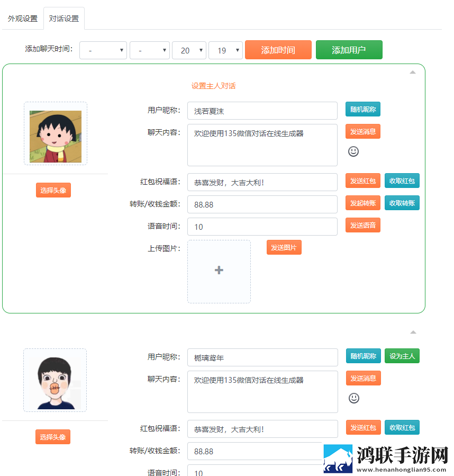Select 对话设置 tab

click(64, 19)
